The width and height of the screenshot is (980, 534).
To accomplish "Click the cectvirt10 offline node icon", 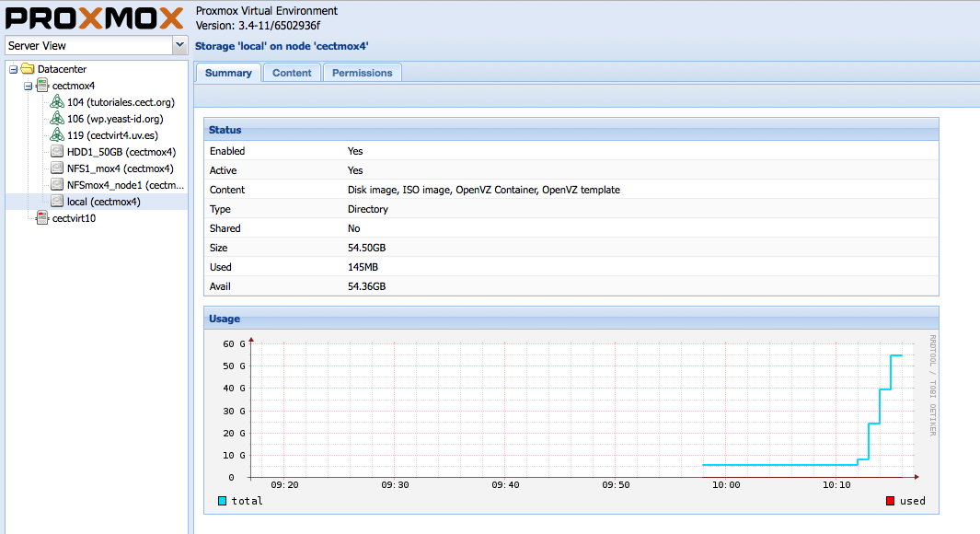I will click(x=42, y=217).
